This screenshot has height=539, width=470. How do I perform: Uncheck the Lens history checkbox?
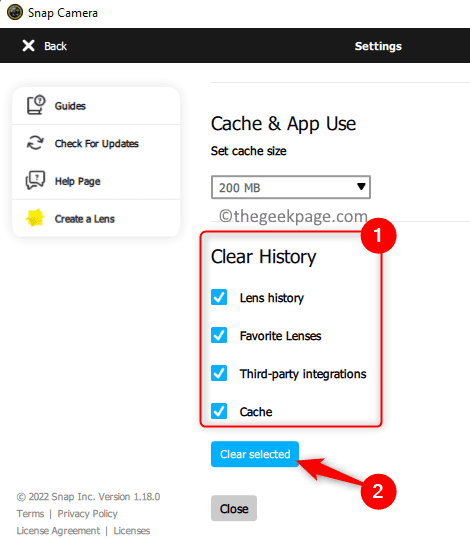219,297
